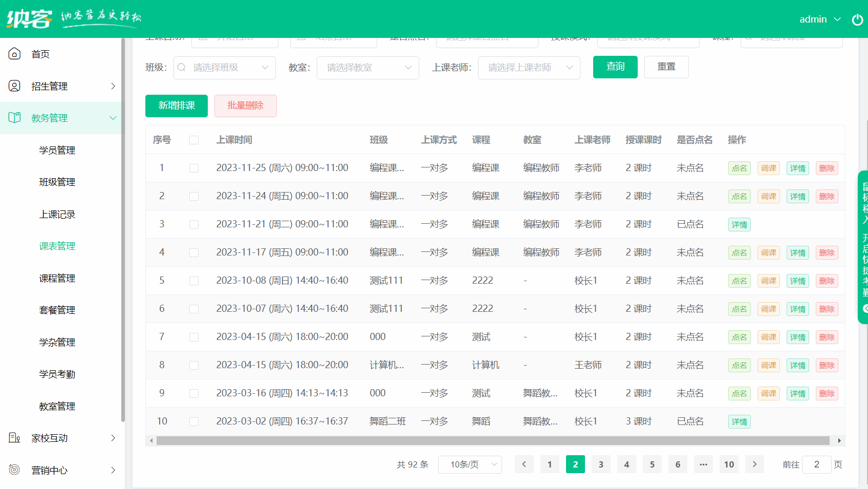868x489 pixels.
Task: Select the checkbox for row 5
Action: [194, 281]
